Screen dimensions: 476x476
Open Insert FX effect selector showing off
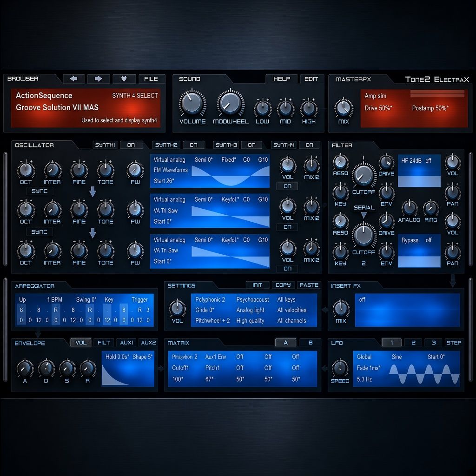tap(362, 300)
